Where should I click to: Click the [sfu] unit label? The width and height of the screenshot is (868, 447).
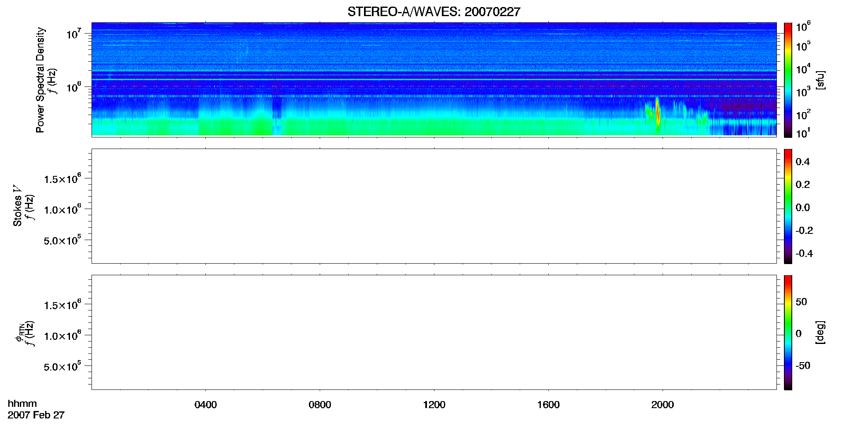pos(820,80)
